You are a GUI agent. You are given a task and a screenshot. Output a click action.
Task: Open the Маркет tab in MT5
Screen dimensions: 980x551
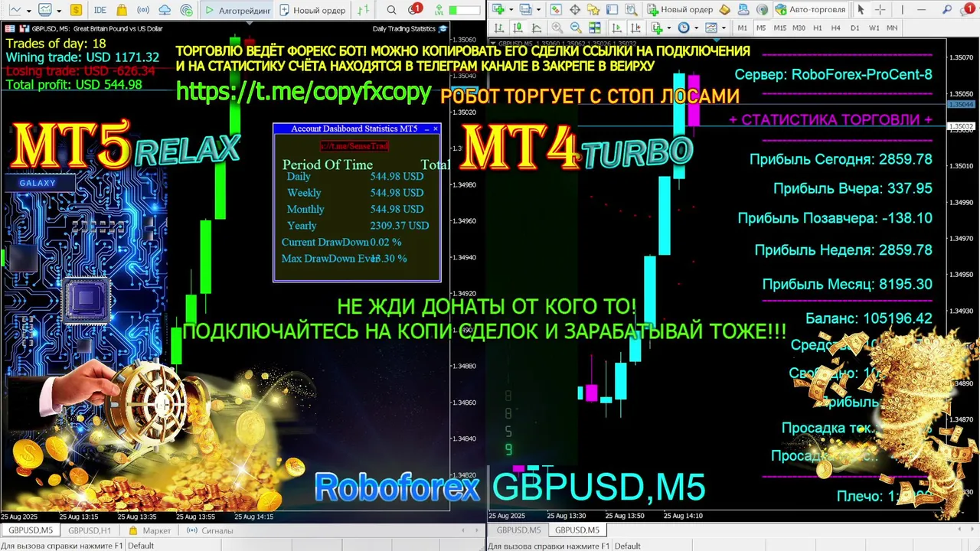pos(150,530)
